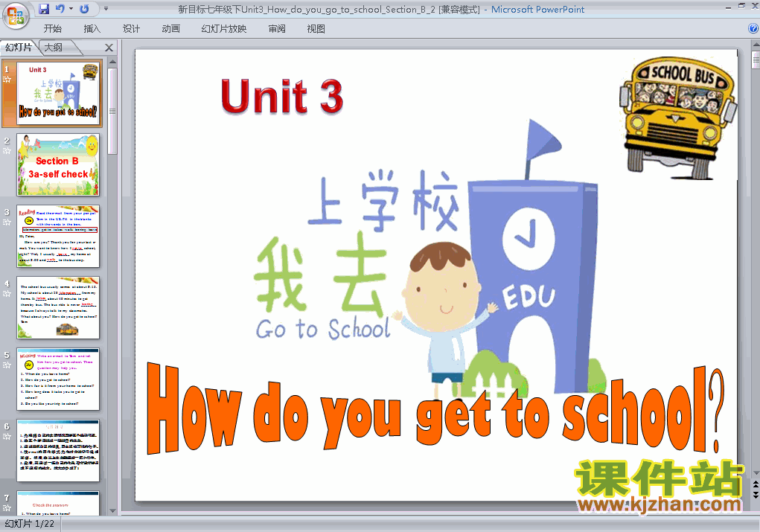This screenshot has width=760, height=532.
Task: Click the animation star icon beside slide 1
Action: click(x=7, y=80)
